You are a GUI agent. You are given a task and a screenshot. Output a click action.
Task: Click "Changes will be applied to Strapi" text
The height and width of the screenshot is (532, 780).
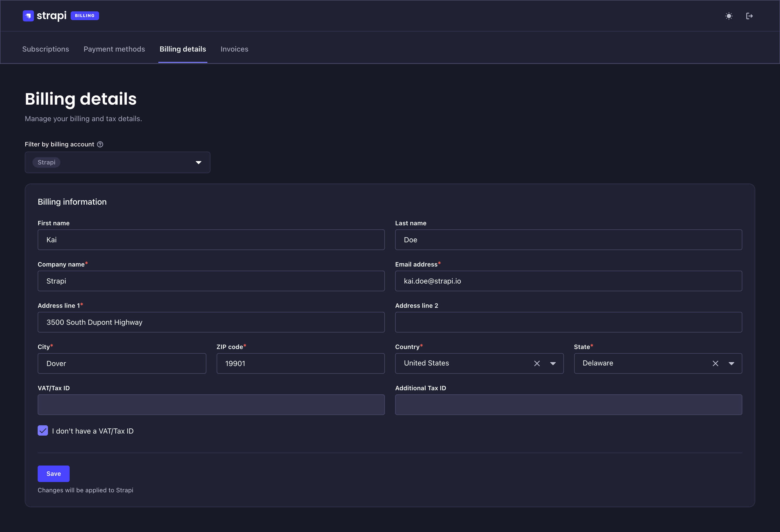(x=85, y=490)
